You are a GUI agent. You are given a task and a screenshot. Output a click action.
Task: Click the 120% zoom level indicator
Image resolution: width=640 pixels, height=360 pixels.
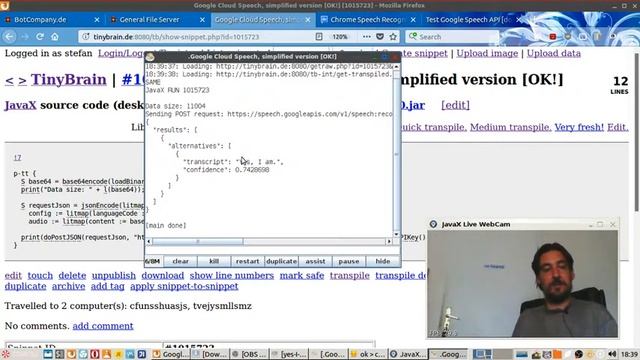(x=340, y=37)
